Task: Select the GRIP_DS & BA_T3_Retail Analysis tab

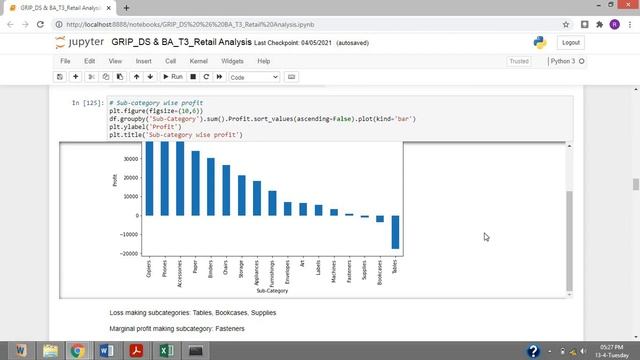Action: coord(60,8)
